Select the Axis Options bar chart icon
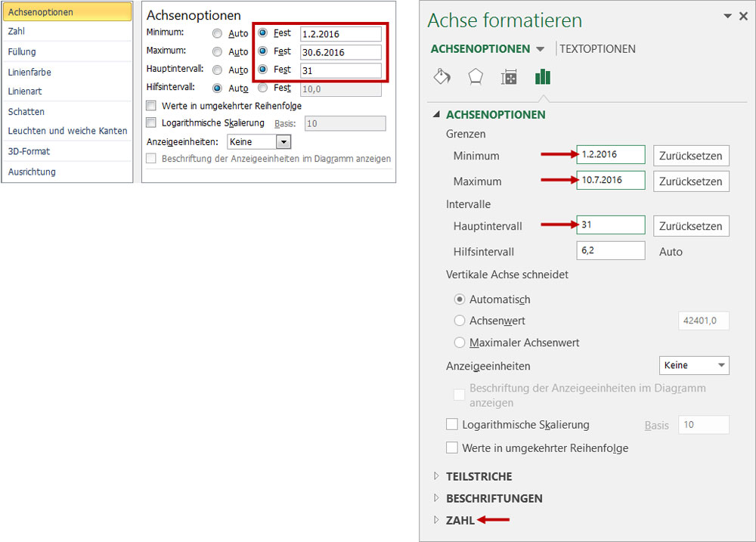 tap(542, 77)
